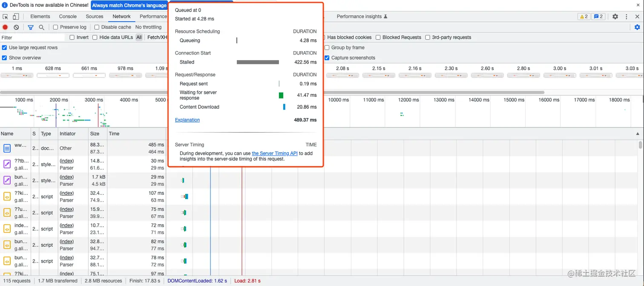Clear the network log
The height and width of the screenshot is (286, 644).
[16, 27]
